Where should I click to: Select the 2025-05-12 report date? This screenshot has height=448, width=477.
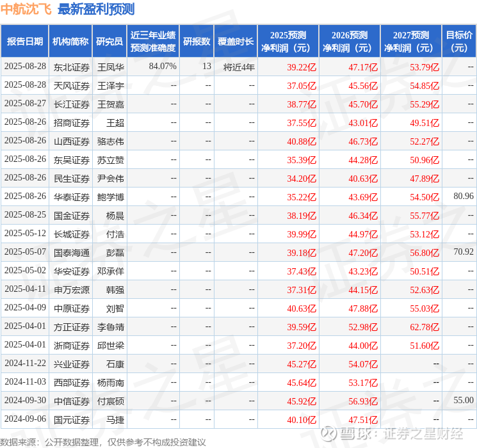[x=25, y=233]
